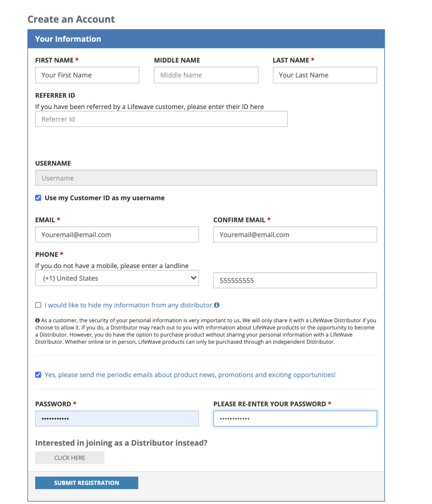The image size is (432, 504).
Task: Focus the Middle Name input box
Action: (x=206, y=75)
